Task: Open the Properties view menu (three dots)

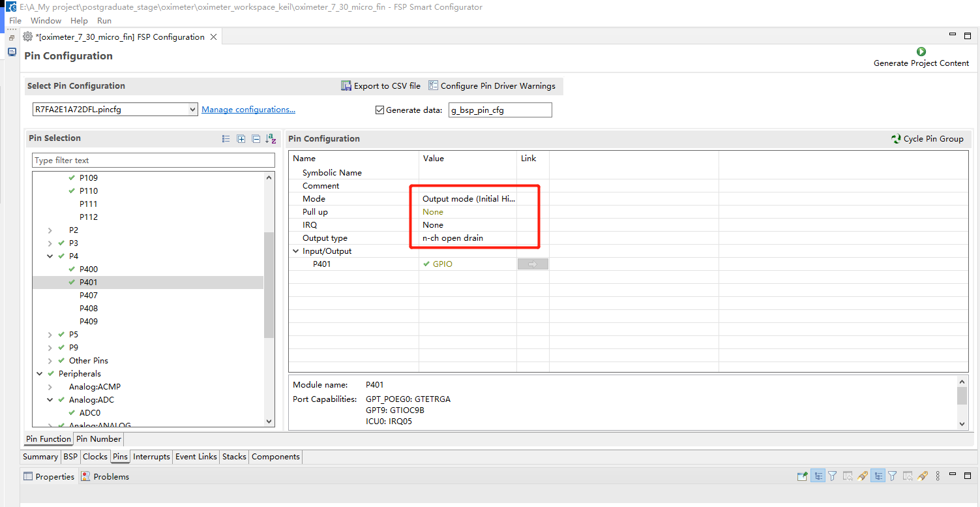Action: point(938,476)
